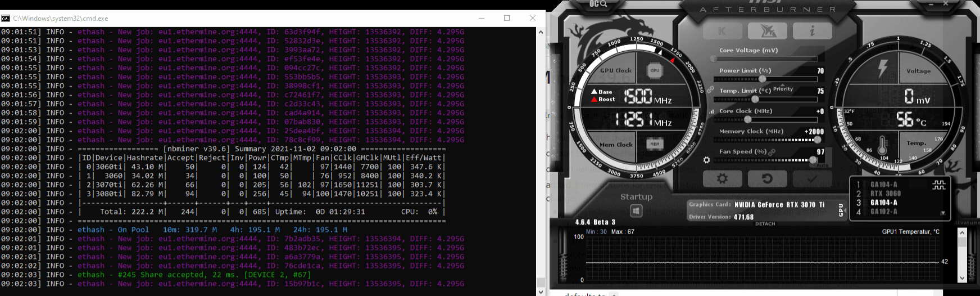Select GPU 3 GA104-A in the list
The height and width of the screenshot is (296, 980).
pos(883,203)
